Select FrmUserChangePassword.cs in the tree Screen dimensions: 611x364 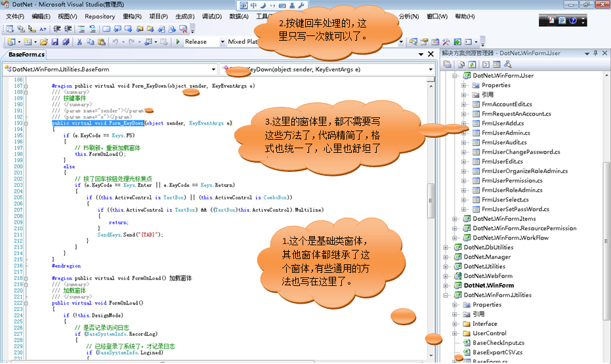tap(521, 152)
